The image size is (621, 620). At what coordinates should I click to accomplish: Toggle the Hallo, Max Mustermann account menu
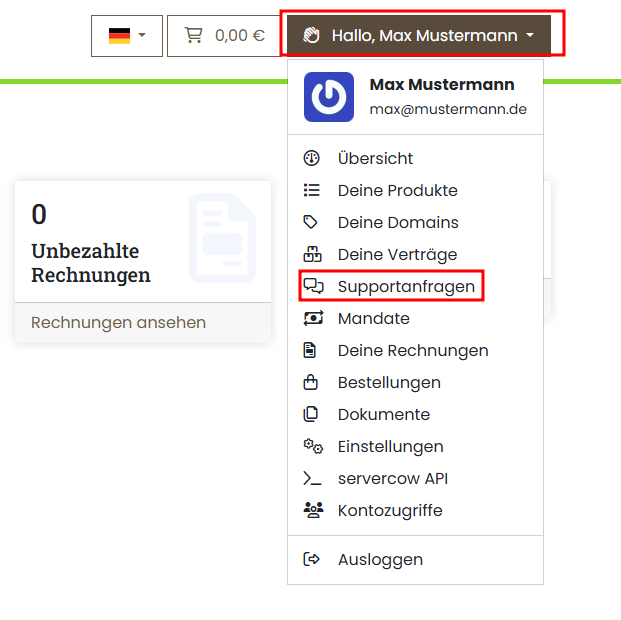(419, 35)
